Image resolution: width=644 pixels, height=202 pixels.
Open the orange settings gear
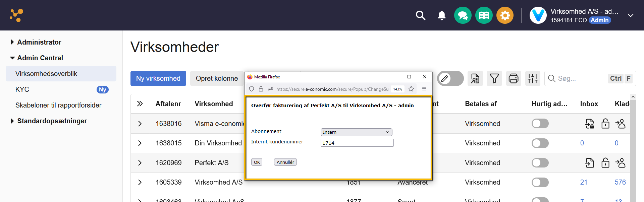(505, 15)
